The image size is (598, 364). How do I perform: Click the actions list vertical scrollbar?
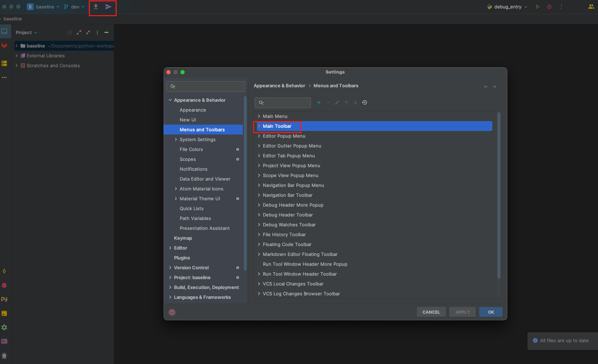coord(499,195)
